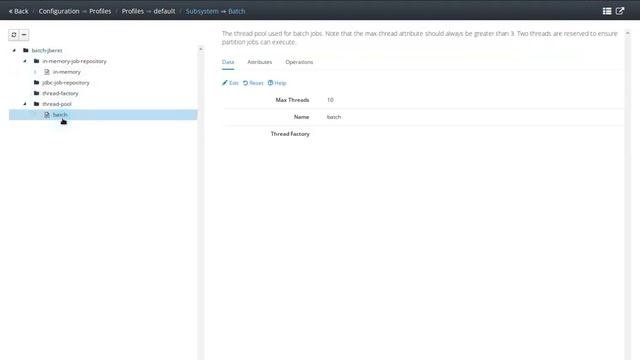This screenshot has width=640, height=360.
Task: Select the thread-pool folder
Action: click(x=57, y=104)
